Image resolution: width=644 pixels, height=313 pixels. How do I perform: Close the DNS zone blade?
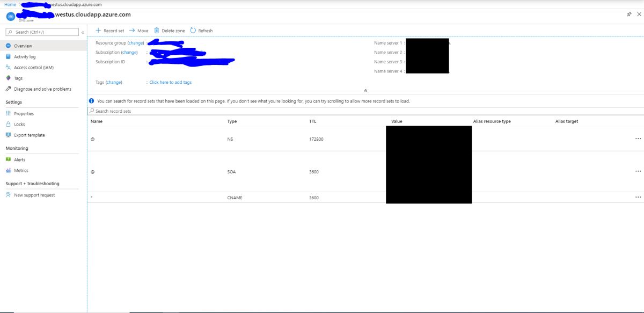pyautogui.click(x=639, y=14)
